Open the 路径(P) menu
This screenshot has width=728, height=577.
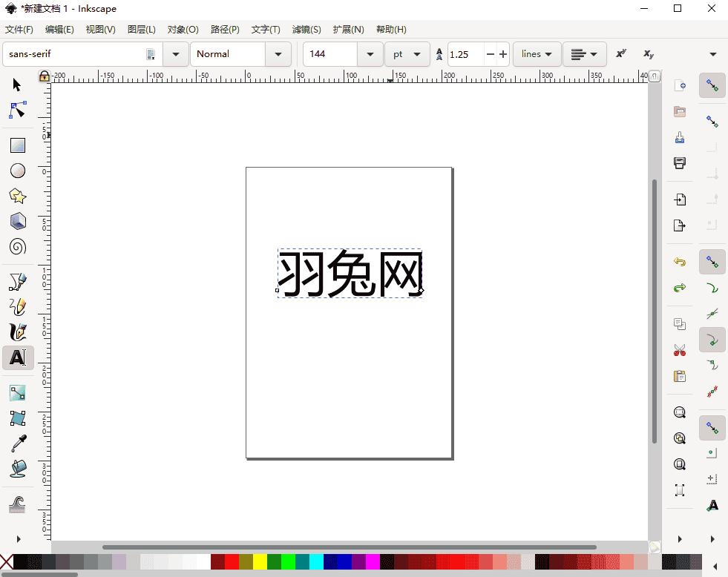coord(225,30)
